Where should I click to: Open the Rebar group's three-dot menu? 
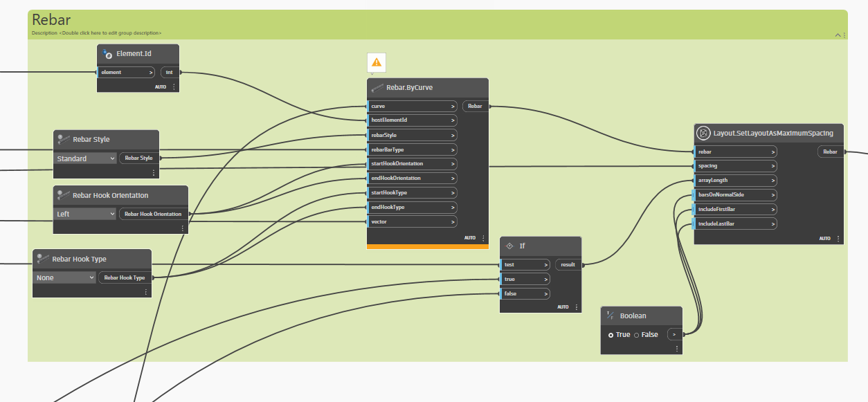843,35
